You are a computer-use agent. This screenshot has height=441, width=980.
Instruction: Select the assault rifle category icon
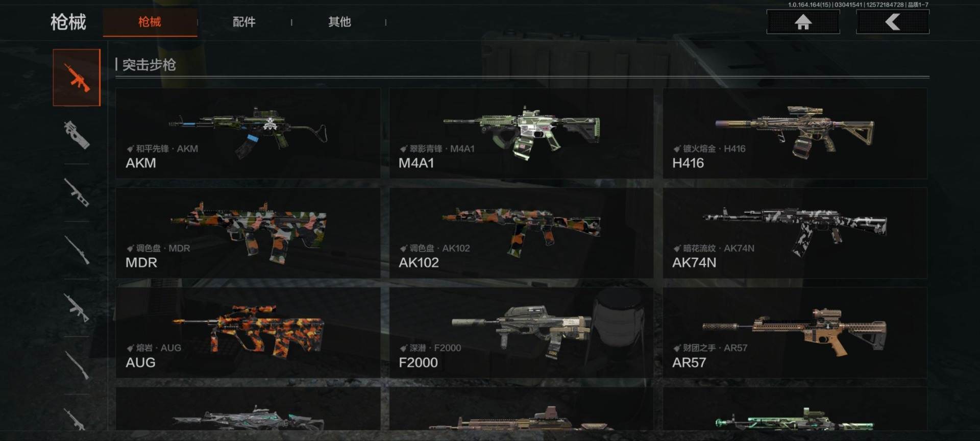click(x=77, y=78)
